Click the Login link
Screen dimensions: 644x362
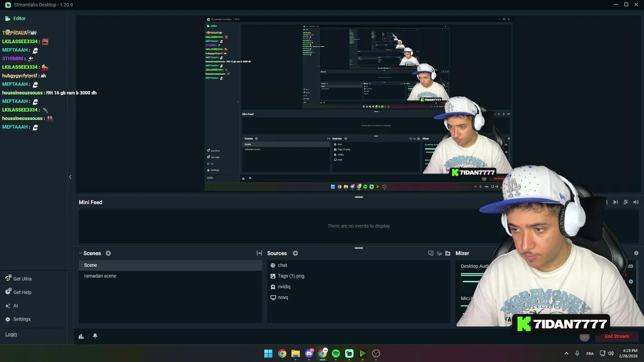tap(11, 334)
